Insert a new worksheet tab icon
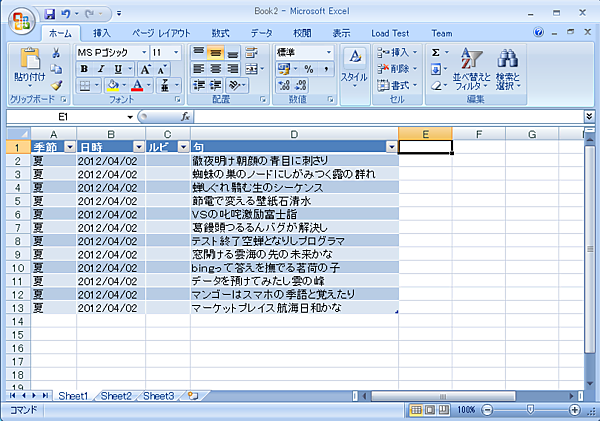This screenshot has width=600, height=421. tap(192, 396)
